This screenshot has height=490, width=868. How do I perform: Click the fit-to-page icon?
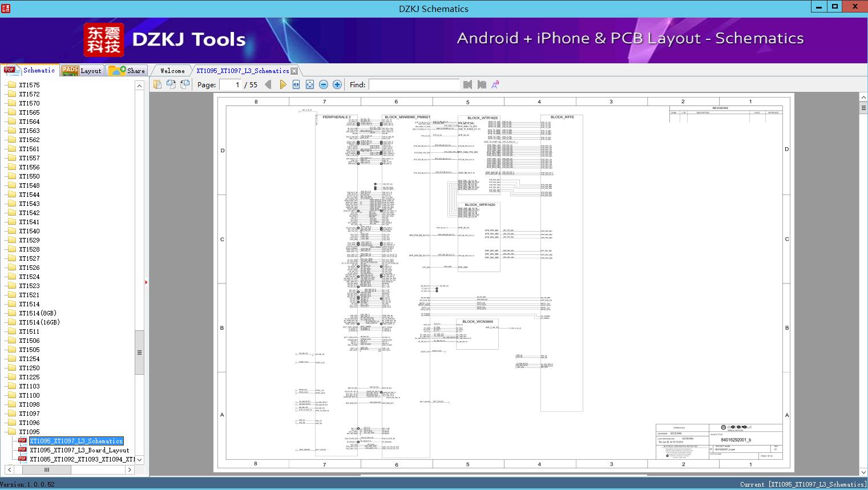coord(310,84)
